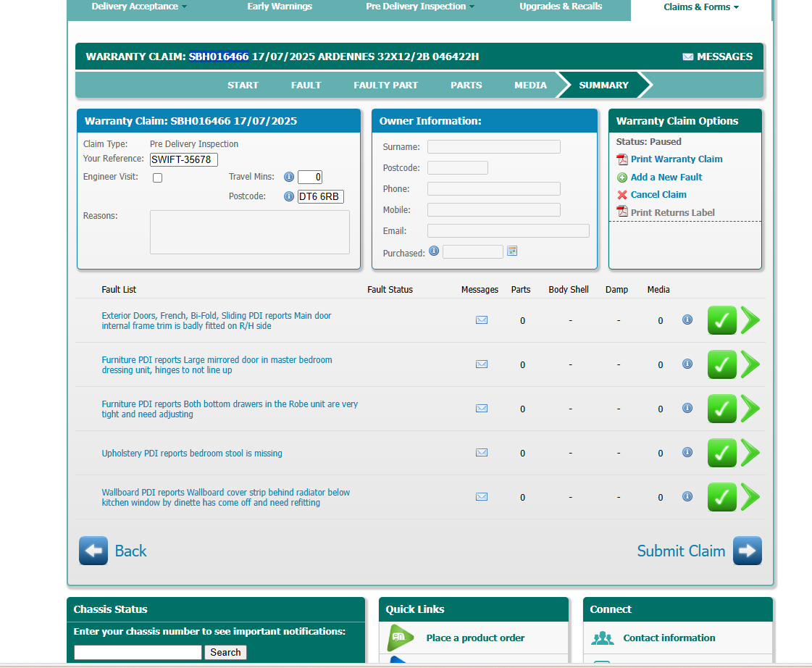This screenshot has height=668, width=812.
Task: Select Add a New Fault link
Action: point(666,178)
